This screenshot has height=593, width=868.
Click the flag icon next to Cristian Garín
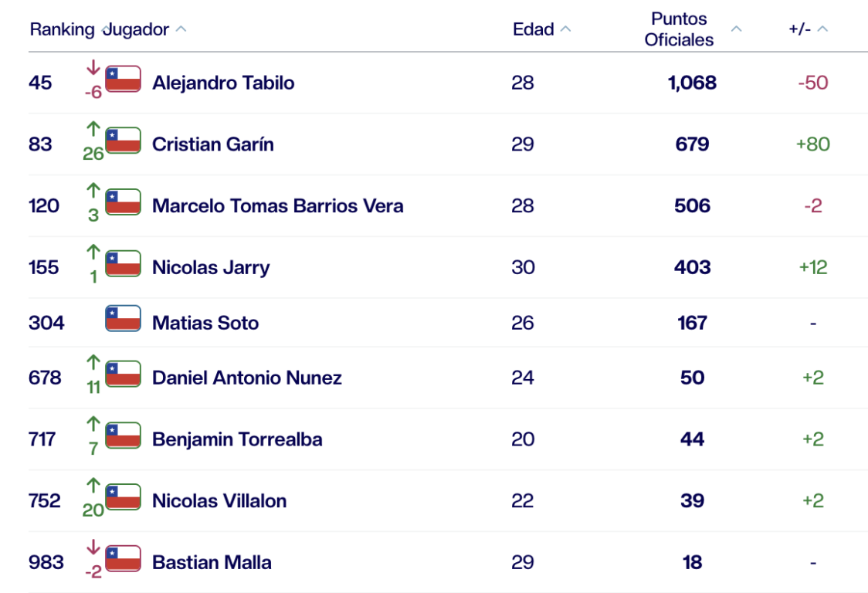point(123,141)
